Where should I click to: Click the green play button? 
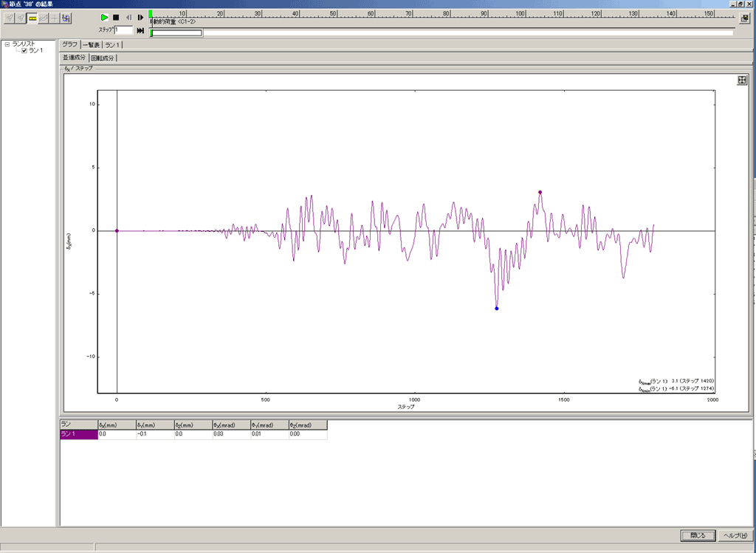coord(104,17)
